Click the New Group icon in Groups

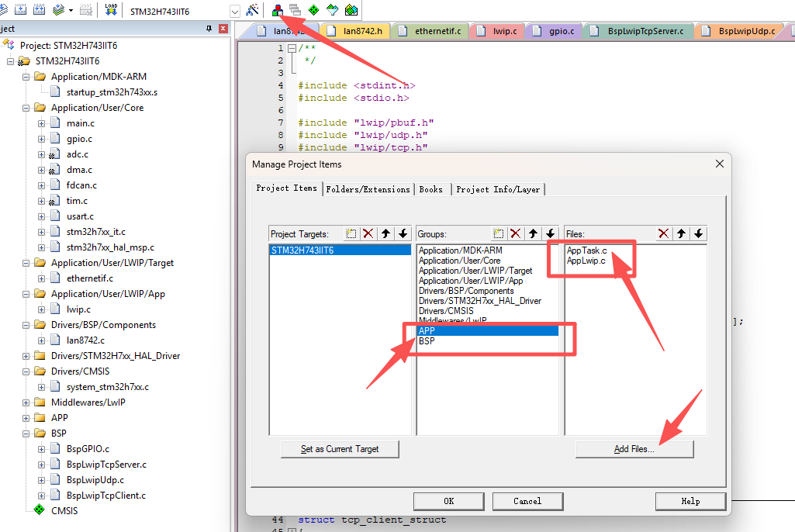tap(499, 233)
